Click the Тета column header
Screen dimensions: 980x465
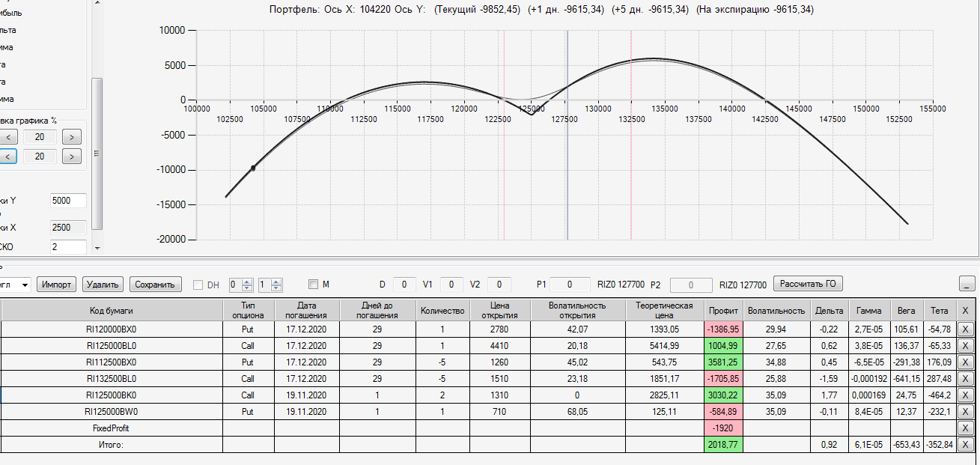tap(939, 311)
